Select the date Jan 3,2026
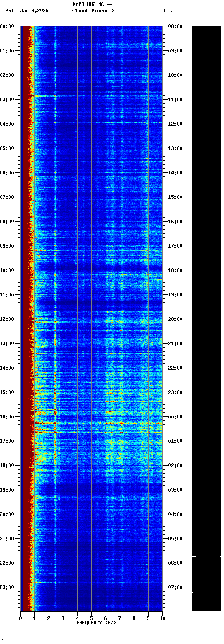This screenshot has width=224, height=644. [x=34, y=11]
